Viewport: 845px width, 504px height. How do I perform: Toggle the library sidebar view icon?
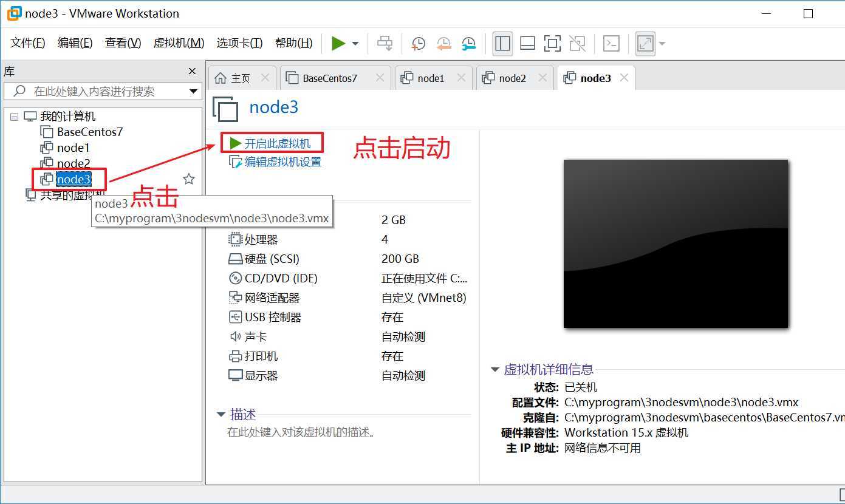pos(502,43)
